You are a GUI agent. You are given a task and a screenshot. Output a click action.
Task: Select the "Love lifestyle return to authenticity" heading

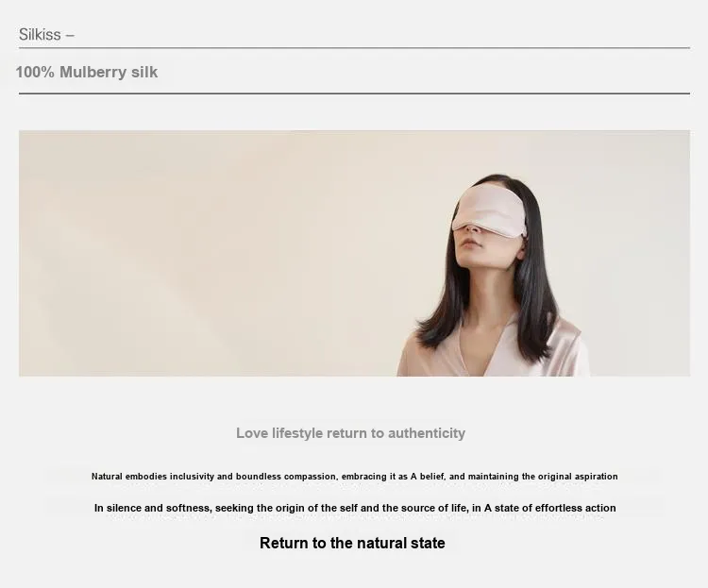coord(350,433)
